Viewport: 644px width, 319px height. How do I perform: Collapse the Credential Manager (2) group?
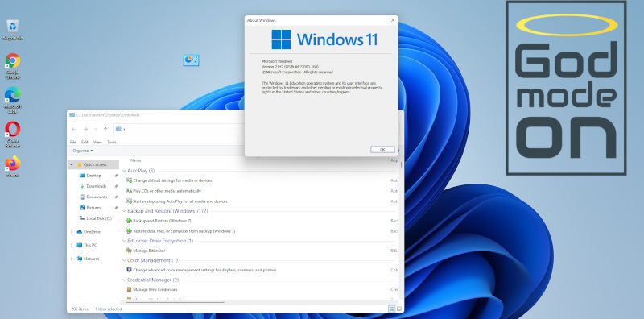point(125,280)
